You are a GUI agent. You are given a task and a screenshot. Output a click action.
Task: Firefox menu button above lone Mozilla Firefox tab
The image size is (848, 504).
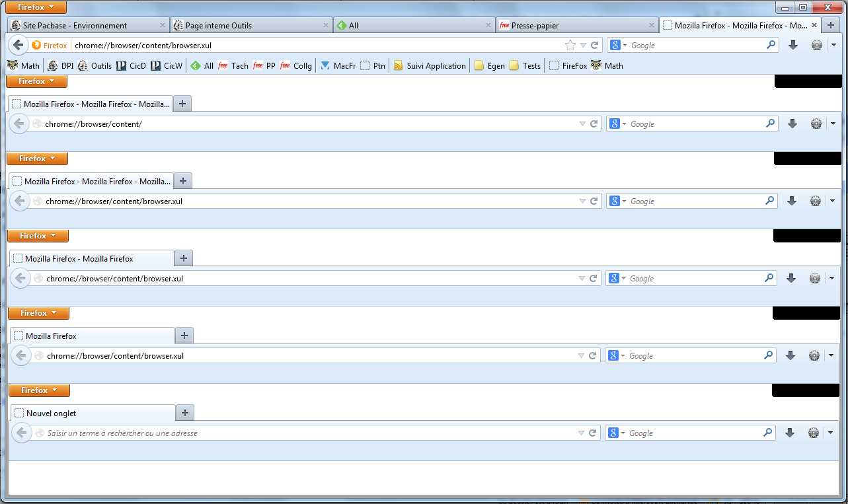[x=39, y=313]
